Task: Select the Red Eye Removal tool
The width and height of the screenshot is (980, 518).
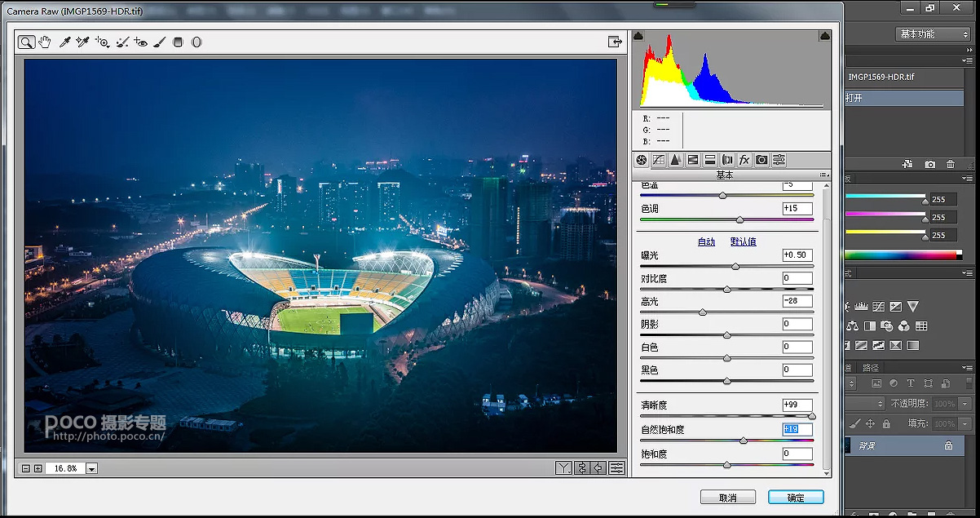Action: 141,42
